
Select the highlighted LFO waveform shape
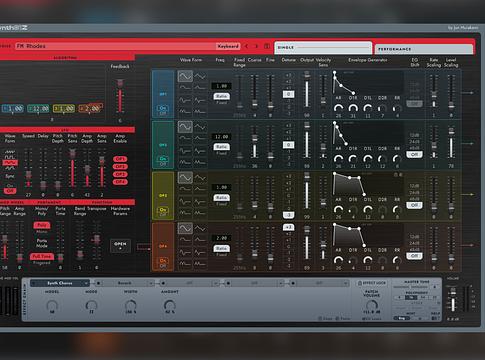click(10, 163)
